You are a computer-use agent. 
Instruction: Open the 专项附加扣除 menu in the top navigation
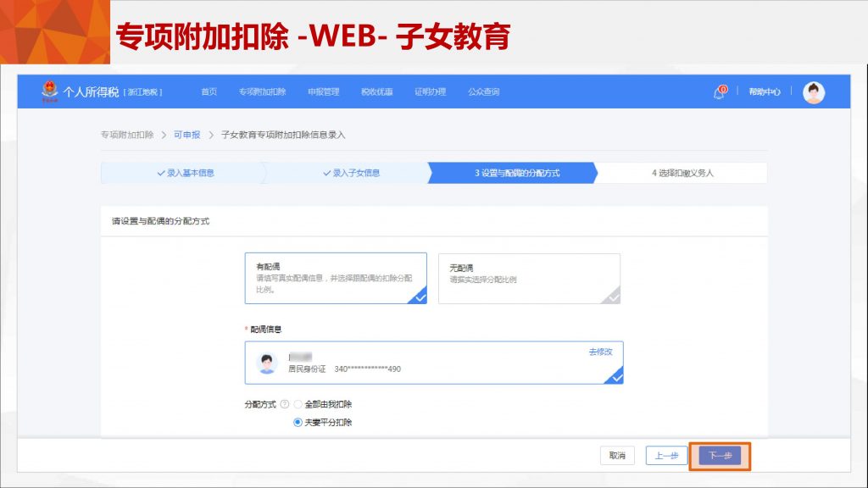(262, 91)
